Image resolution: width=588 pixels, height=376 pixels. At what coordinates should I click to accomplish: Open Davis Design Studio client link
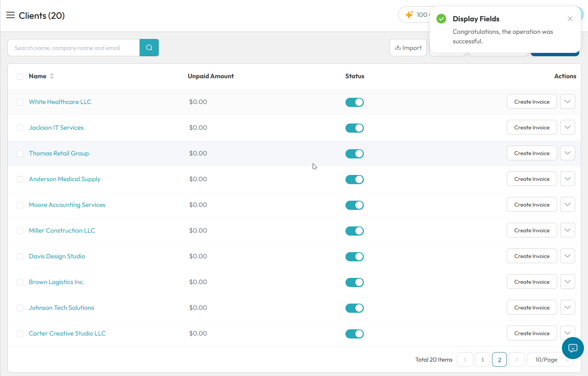[57, 256]
